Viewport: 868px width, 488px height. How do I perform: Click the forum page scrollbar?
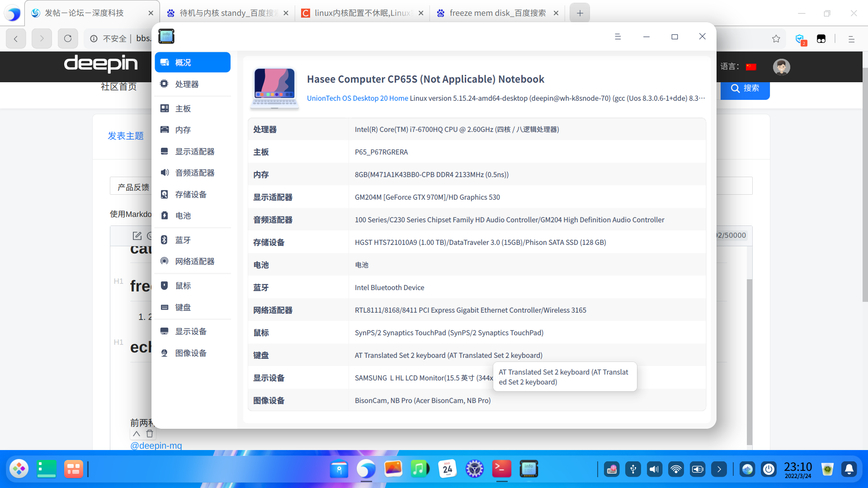pyautogui.click(x=865, y=181)
